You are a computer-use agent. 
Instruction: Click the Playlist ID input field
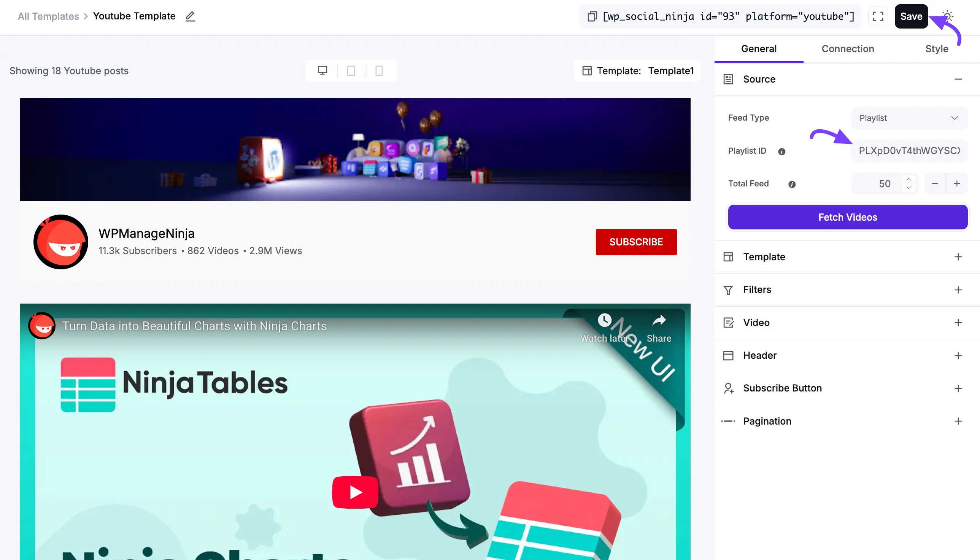[x=909, y=151]
